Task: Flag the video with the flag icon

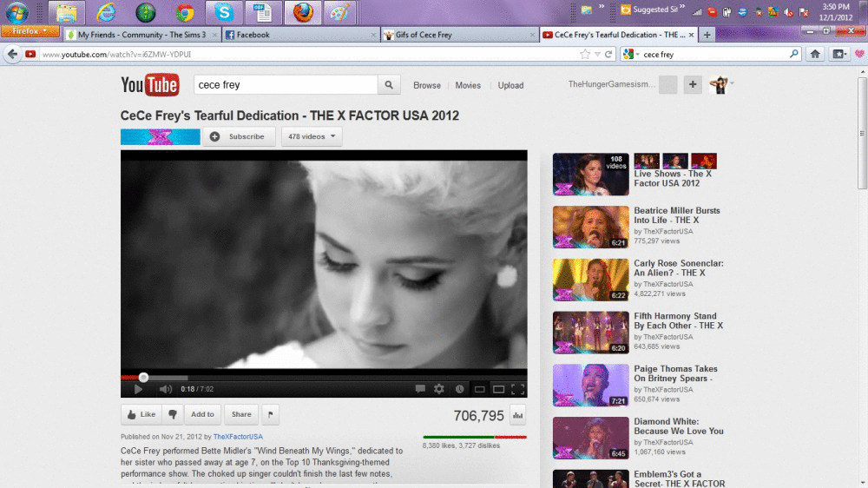Action: [x=270, y=414]
